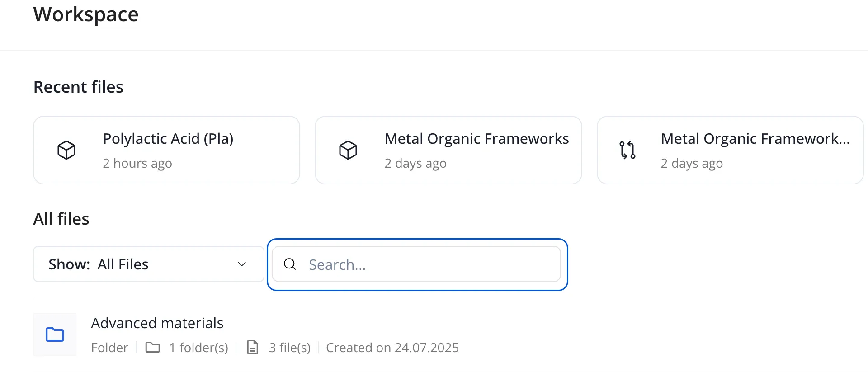This screenshot has height=386, width=868.
Task: Open the Advanced materials folder name
Action: pyautogui.click(x=157, y=323)
